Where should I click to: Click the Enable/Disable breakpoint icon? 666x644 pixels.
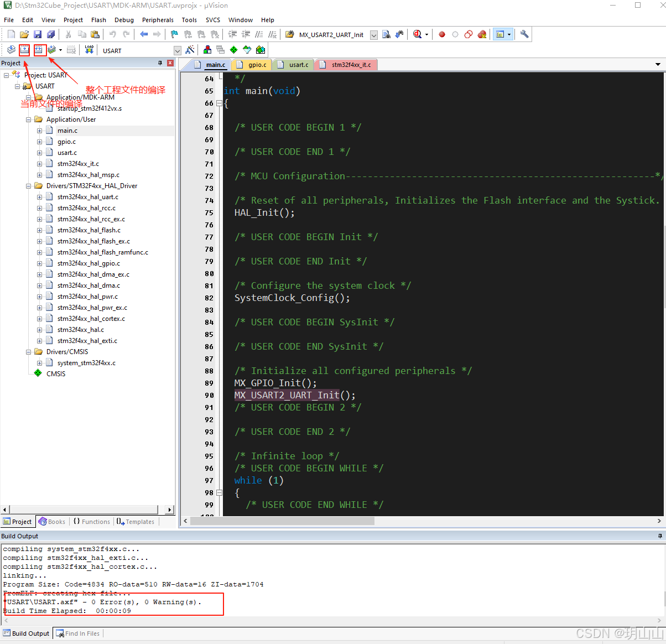point(455,34)
